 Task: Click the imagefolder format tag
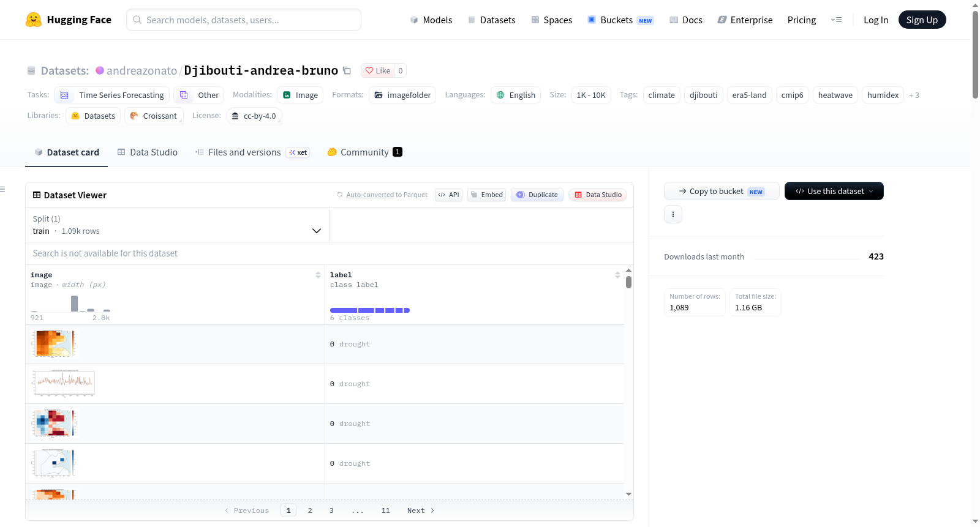[x=403, y=95]
